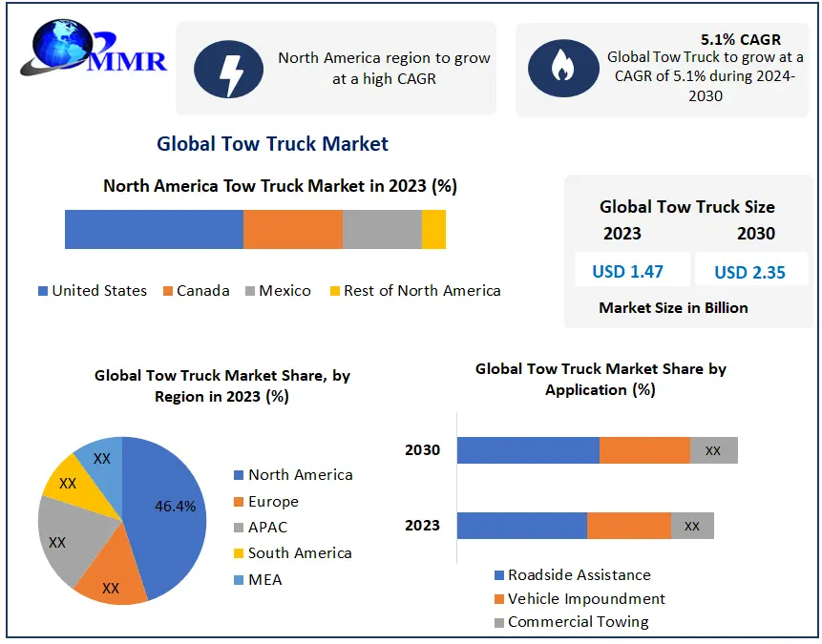Click the United States blue legend square
This screenshot has height=644, width=822.
43,291
